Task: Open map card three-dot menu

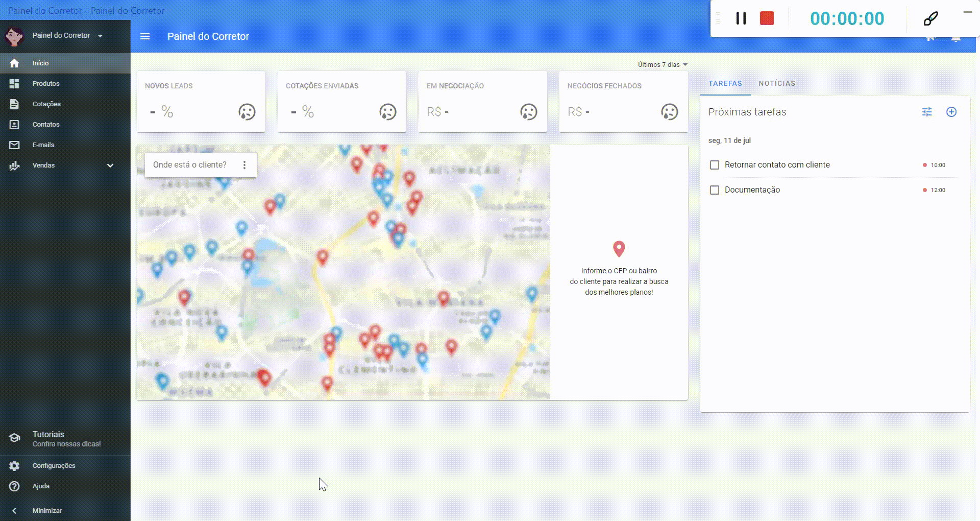Action: click(244, 165)
